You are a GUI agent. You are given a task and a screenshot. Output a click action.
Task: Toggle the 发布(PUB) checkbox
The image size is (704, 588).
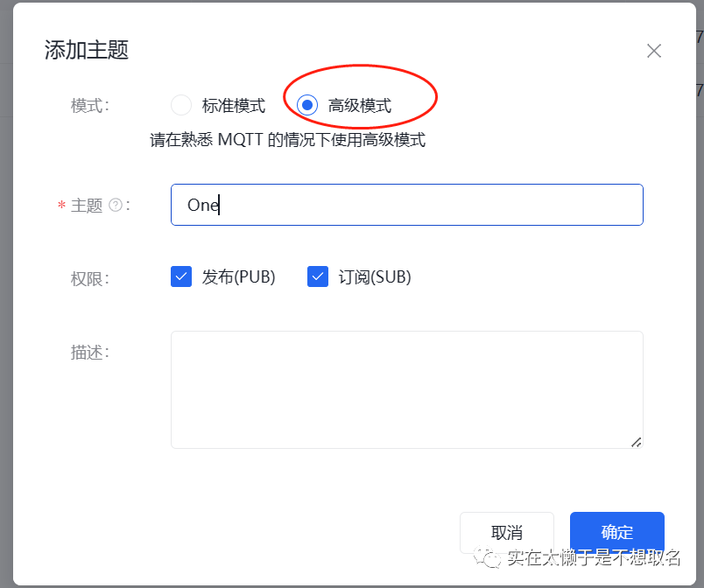181,277
